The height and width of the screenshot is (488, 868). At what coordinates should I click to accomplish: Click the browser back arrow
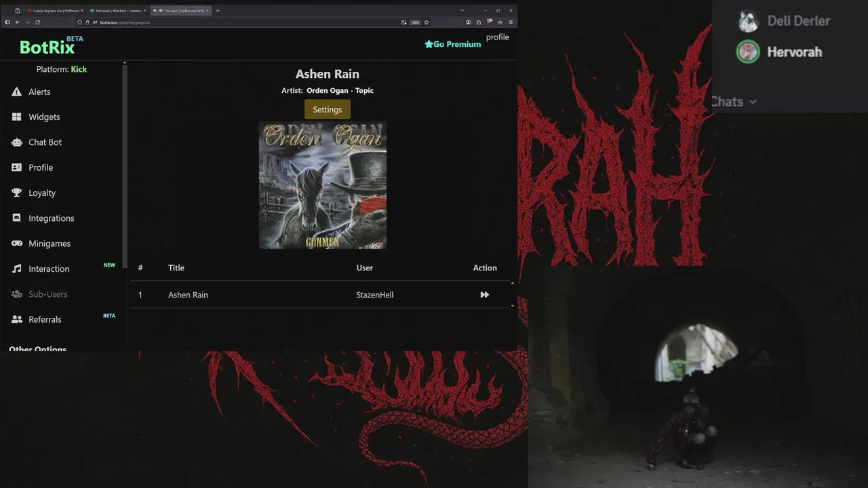pos(18,22)
